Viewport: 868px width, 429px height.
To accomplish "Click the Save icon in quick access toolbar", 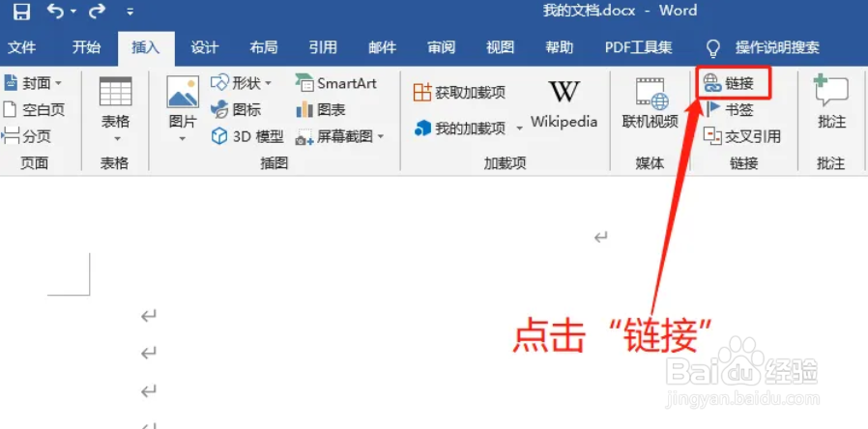I will click(21, 11).
